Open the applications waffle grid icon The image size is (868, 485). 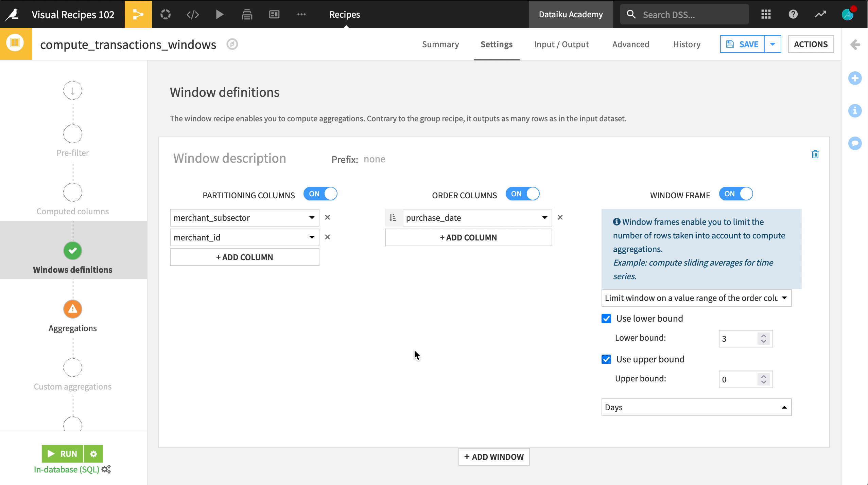766,14
